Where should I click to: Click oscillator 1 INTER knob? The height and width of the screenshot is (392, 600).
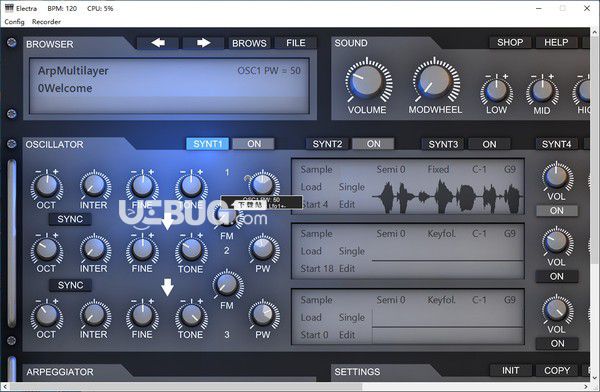click(x=95, y=186)
